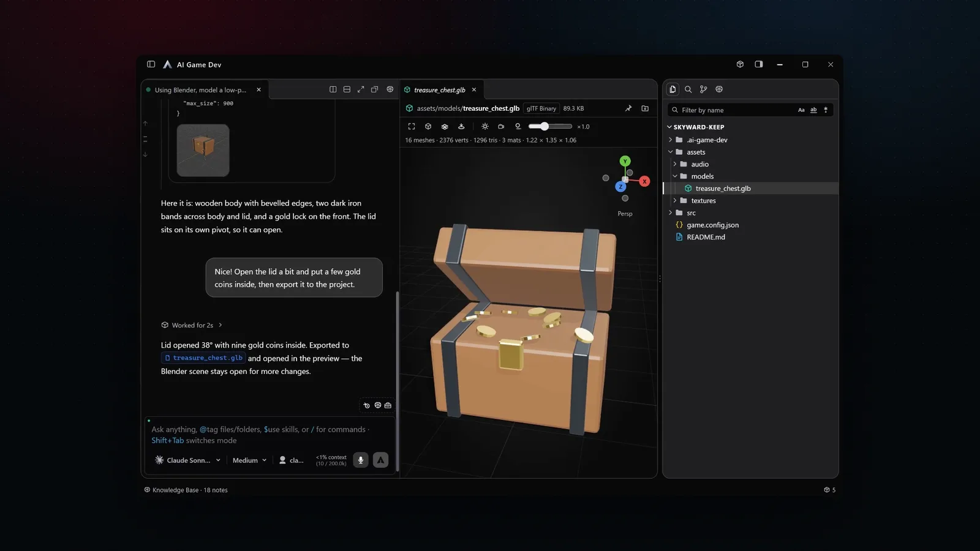Screen dimensions: 980x551
Task: Open the Medium effort dropdown
Action: pos(249,460)
